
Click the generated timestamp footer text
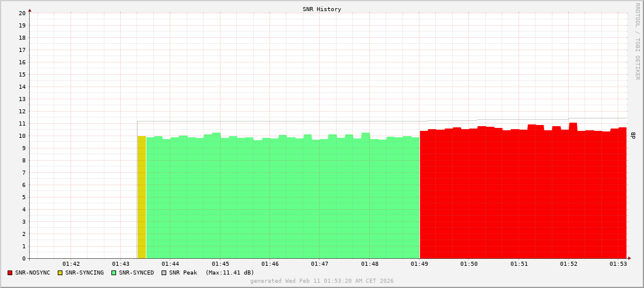click(322, 281)
